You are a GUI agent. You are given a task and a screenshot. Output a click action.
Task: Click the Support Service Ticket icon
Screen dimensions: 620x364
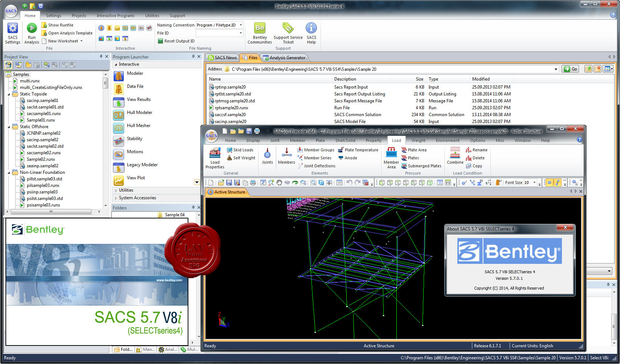(x=288, y=28)
